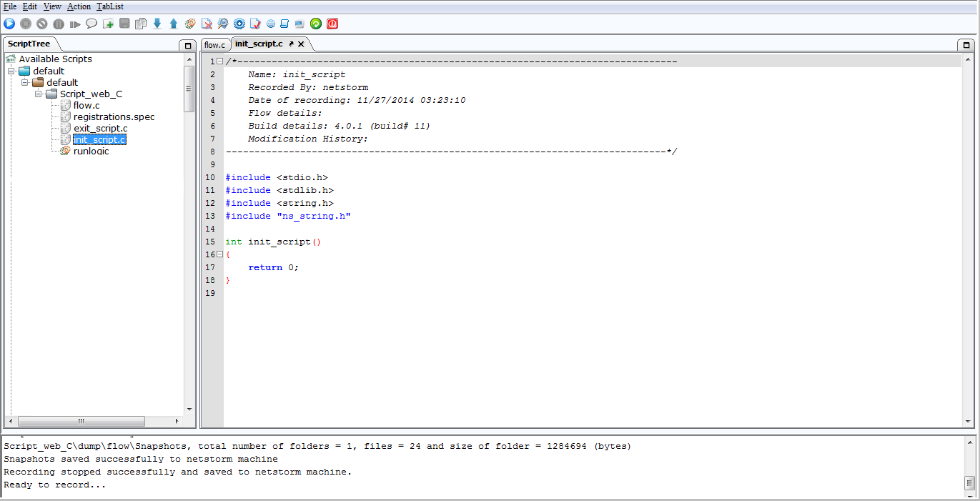Image resolution: width=980 pixels, height=501 pixels.
Task: Select registrations.spec in the script tree
Action: (x=114, y=116)
